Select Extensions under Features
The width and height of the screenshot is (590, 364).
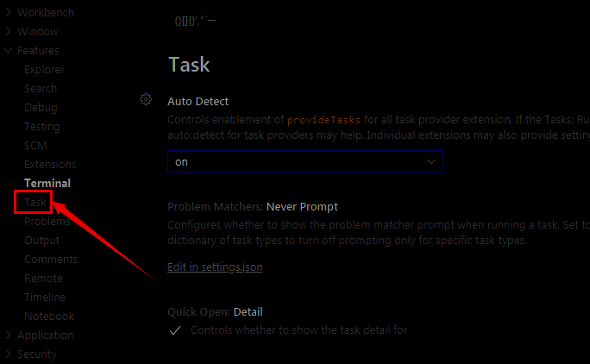pyautogui.click(x=50, y=165)
